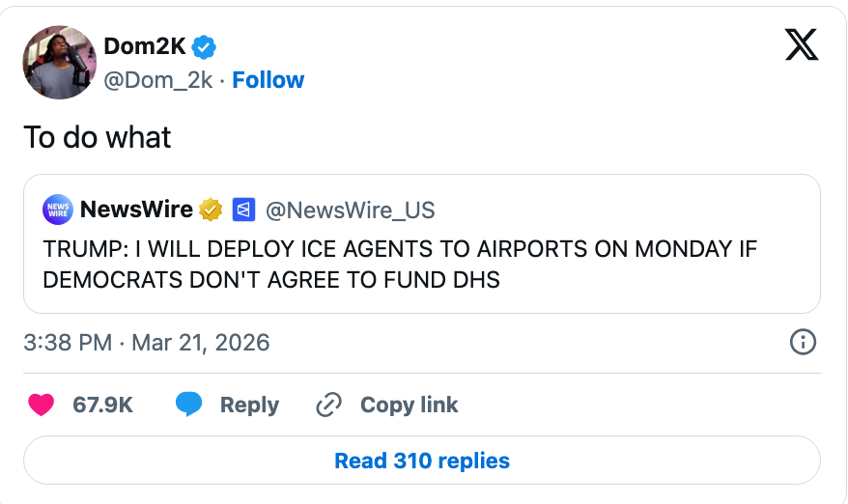Screen dimensions: 848x504
Task: Open the Twitter info circle icon
Action: pyautogui.click(x=803, y=342)
